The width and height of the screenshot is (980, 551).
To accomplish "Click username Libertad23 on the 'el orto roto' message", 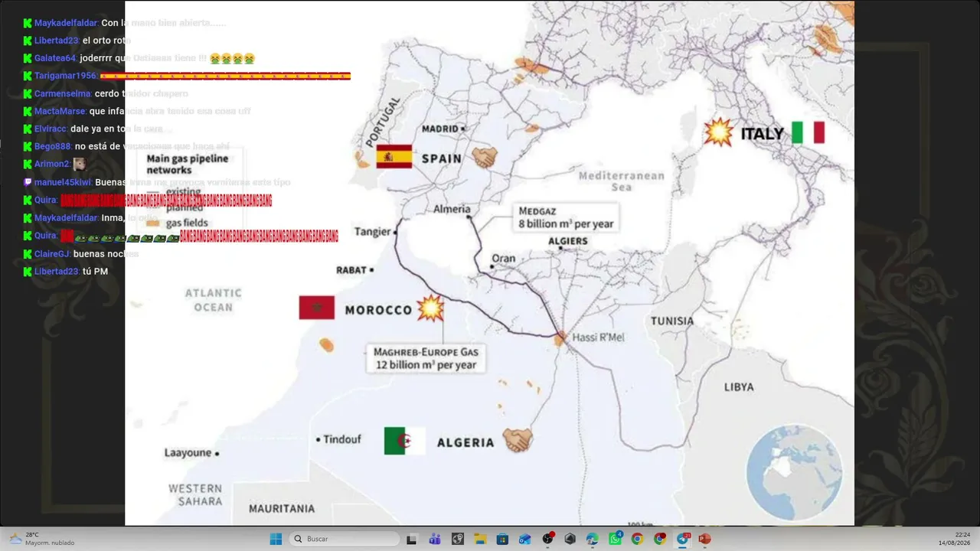I will 57,41.
